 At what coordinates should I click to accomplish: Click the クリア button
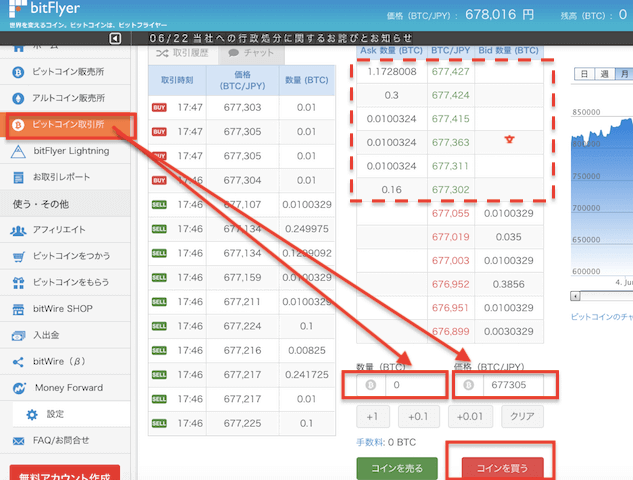(x=522, y=416)
